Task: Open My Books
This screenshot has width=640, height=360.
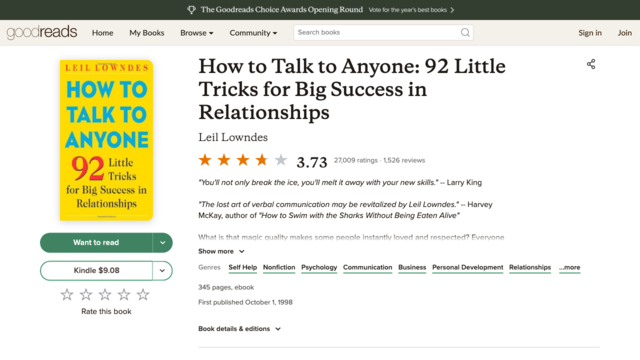Action: pos(147,33)
